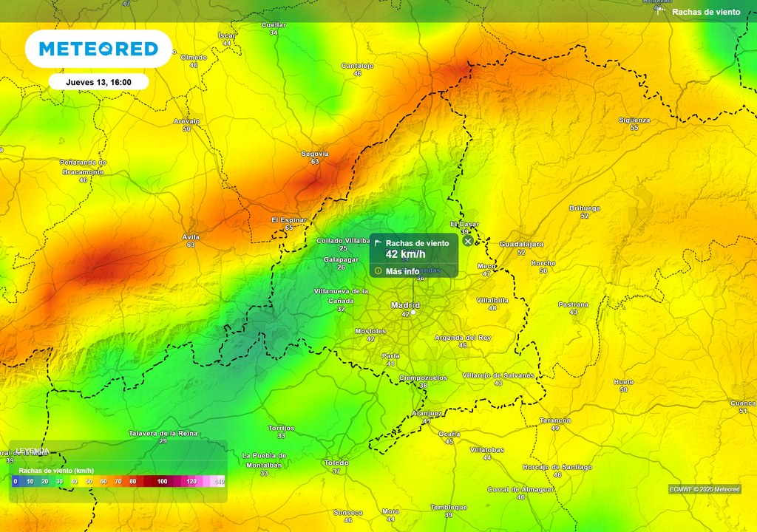This screenshot has width=757, height=532.
Task: Click the LEYENDA legend header
Action: tap(33, 451)
